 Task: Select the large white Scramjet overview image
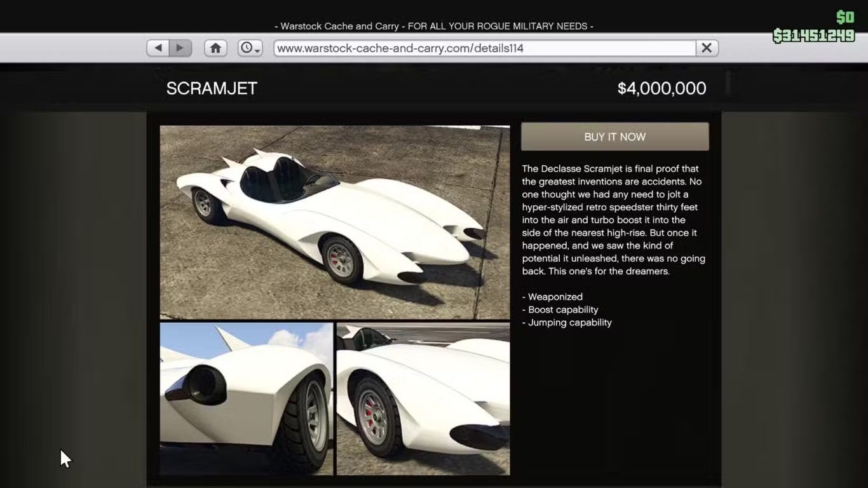click(x=334, y=222)
